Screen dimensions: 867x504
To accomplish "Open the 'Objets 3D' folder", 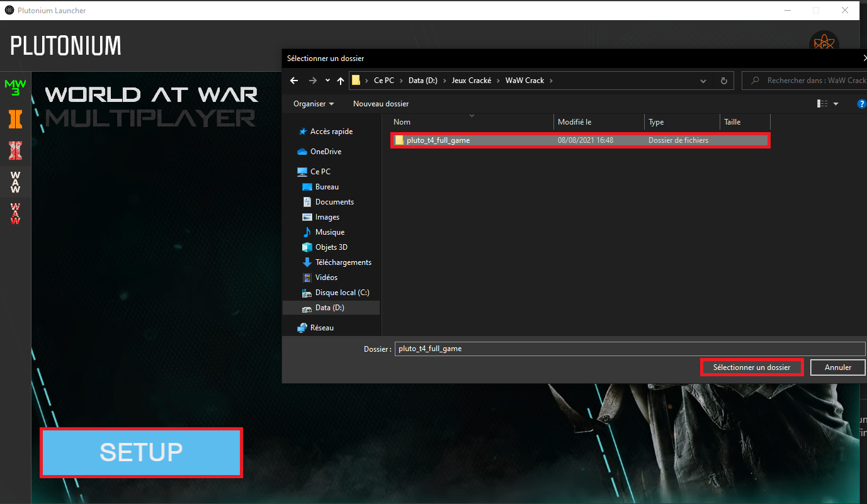I will click(331, 247).
